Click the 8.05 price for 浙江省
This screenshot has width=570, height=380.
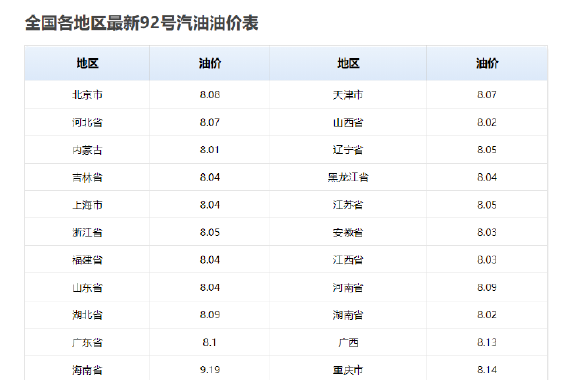point(210,232)
